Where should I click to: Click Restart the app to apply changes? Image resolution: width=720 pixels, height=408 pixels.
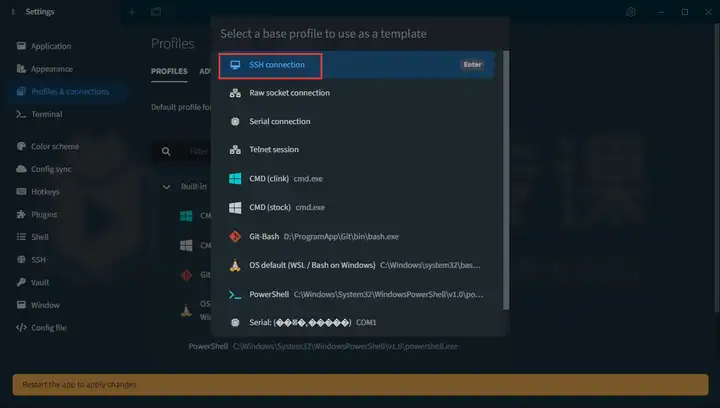(360, 385)
